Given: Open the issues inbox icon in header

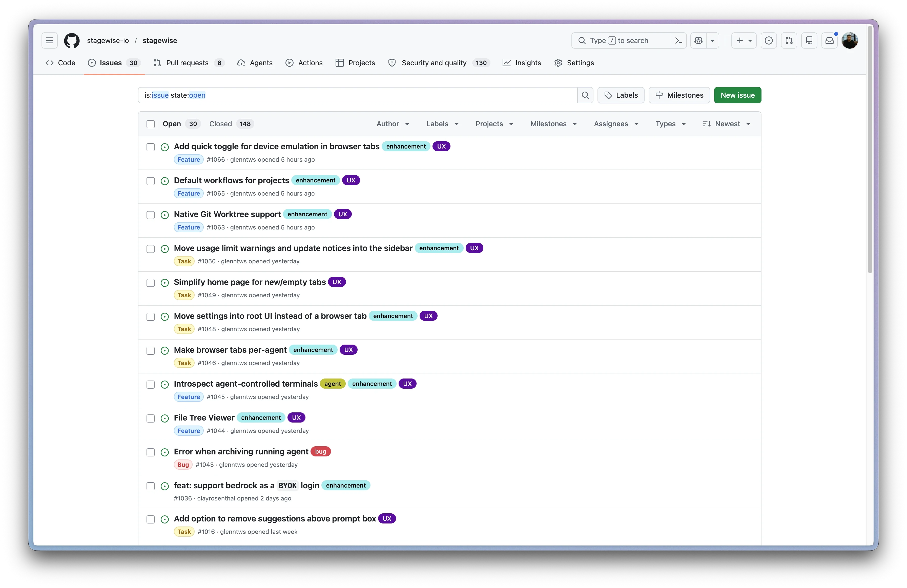Looking at the screenshot, I should 769,40.
